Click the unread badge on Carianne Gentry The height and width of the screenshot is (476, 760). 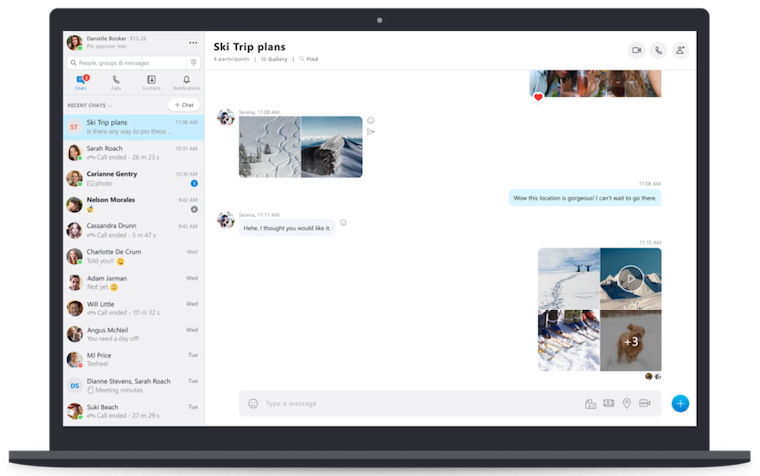(194, 183)
